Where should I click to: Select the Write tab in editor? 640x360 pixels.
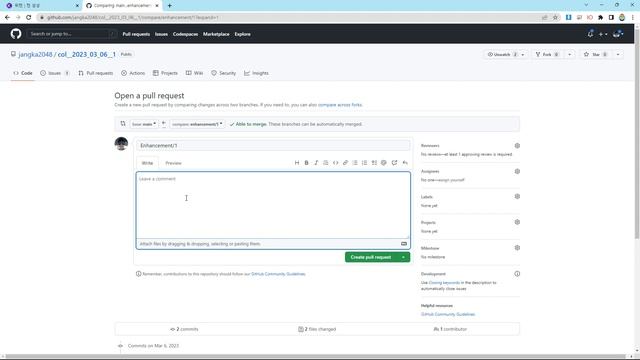147,163
